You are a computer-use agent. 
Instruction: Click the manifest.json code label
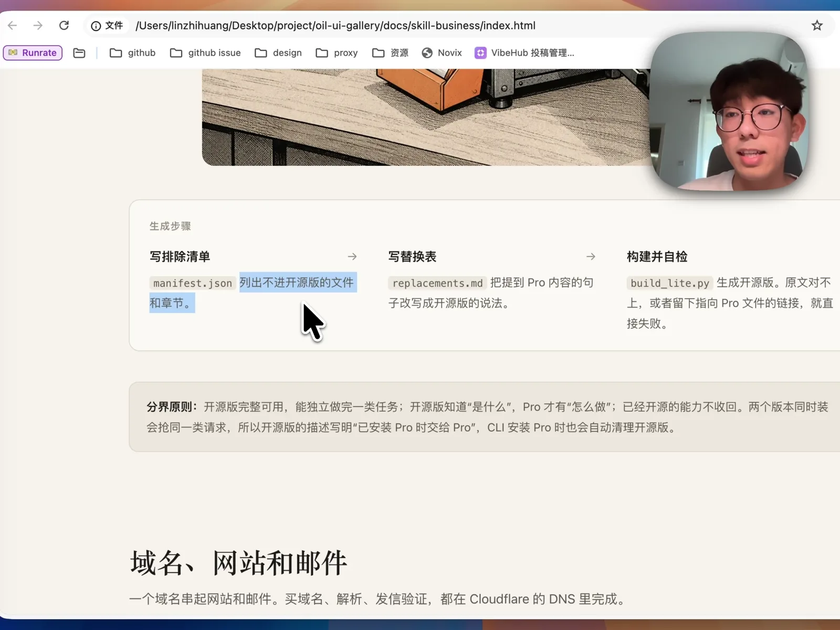(192, 283)
